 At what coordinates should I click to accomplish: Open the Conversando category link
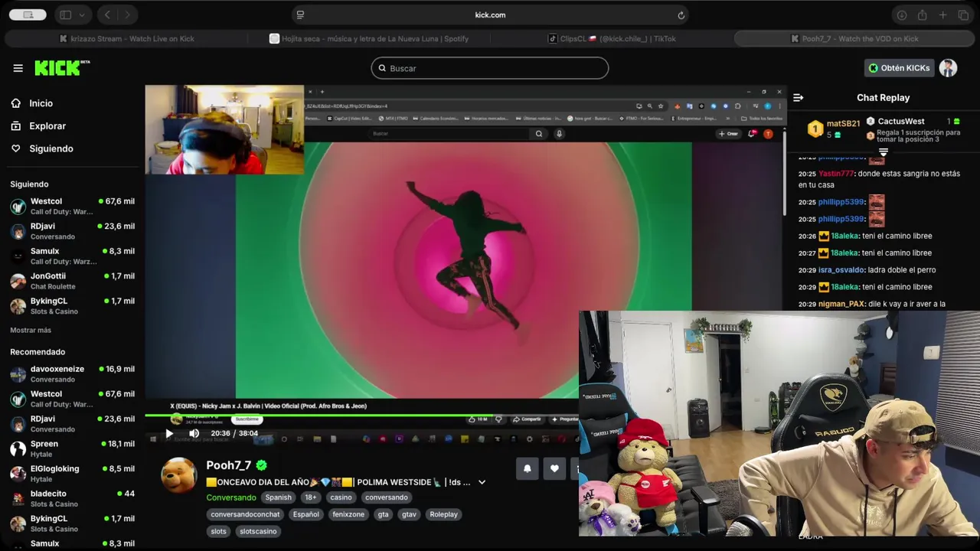click(231, 497)
